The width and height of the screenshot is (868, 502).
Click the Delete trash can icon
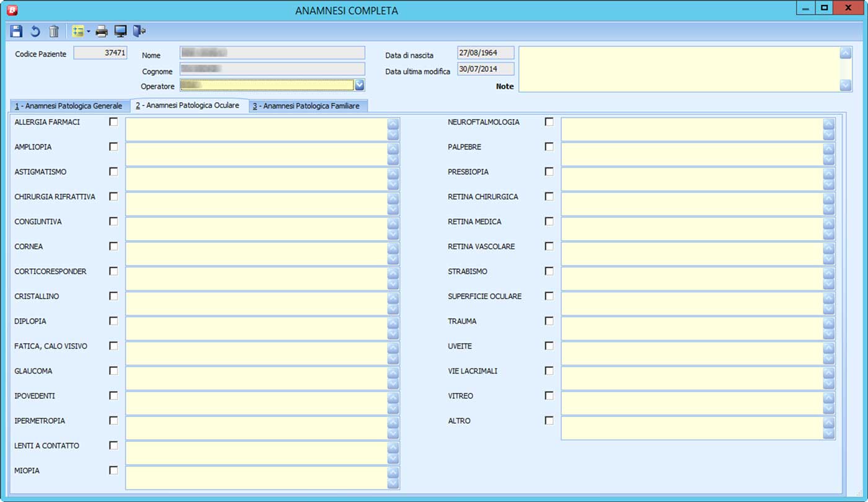tap(54, 31)
